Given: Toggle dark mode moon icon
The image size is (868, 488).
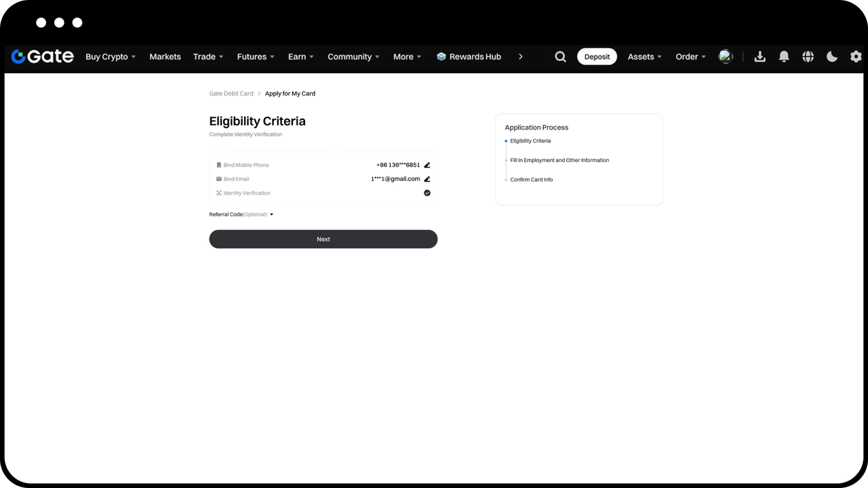Looking at the screenshot, I should coord(832,57).
